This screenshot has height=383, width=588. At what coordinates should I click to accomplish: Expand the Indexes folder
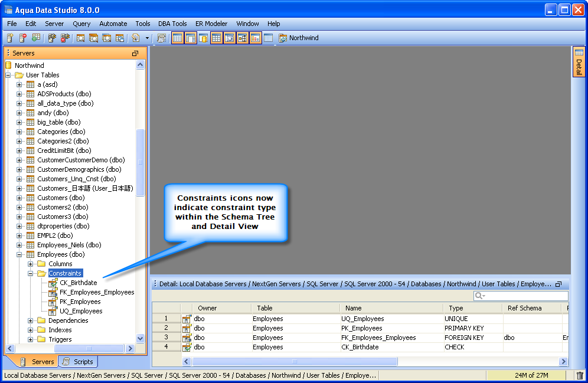(x=30, y=330)
